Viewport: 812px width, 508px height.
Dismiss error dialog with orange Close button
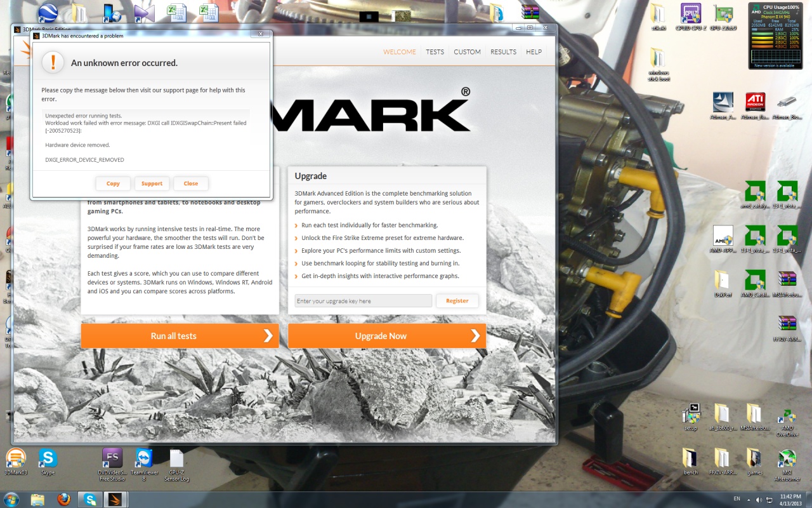(x=191, y=184)
